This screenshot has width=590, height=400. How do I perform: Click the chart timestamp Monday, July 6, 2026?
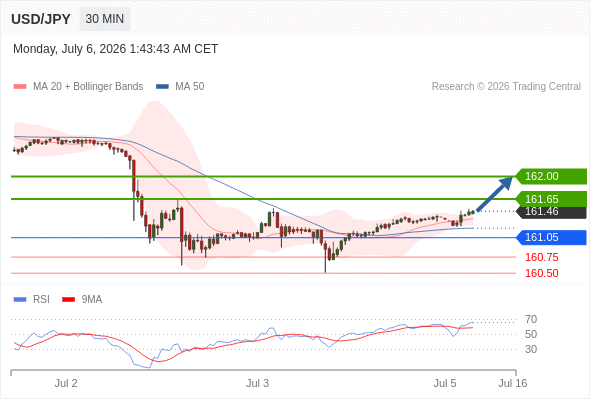[x=116, y=49]
